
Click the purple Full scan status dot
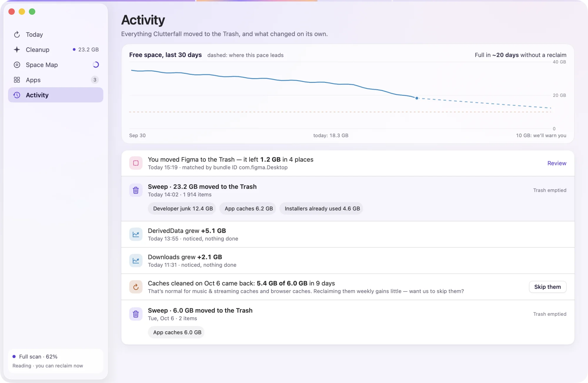14,357
